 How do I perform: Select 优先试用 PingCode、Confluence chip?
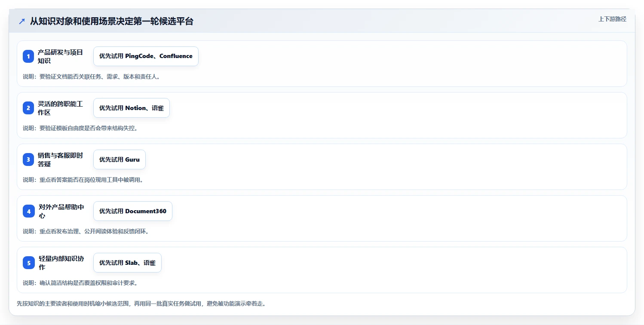point(146,56)
